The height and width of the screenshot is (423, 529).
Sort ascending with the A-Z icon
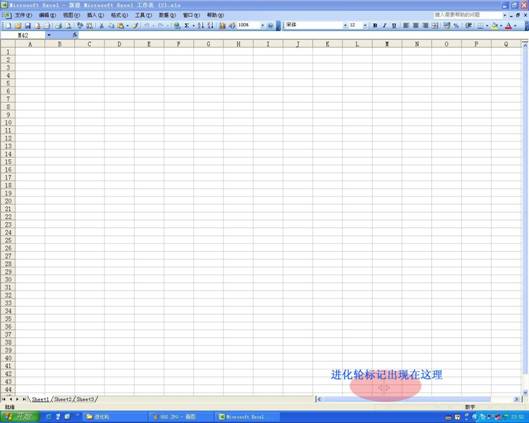coord(201,26)
